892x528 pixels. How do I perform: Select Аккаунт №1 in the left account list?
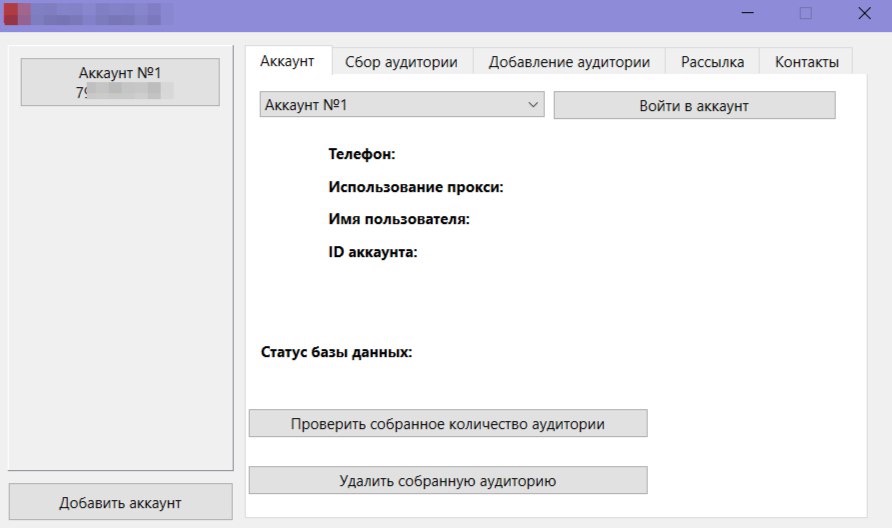point(120,82)
